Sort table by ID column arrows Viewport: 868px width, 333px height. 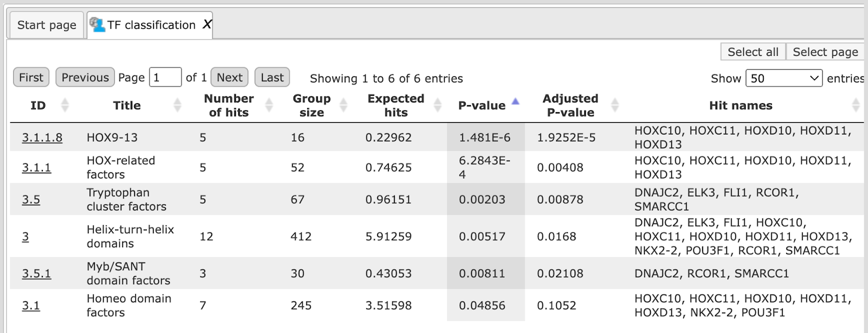[65, 105]
